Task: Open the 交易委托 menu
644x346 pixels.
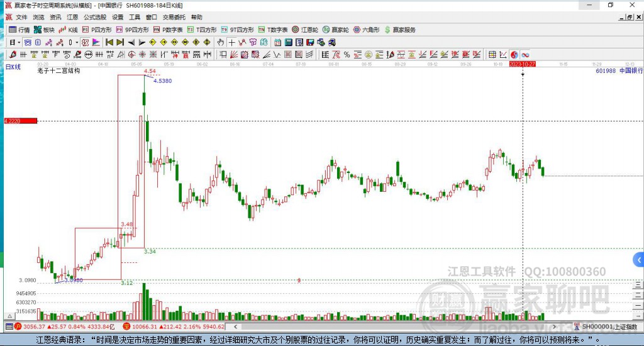Action: click(174, 17)
